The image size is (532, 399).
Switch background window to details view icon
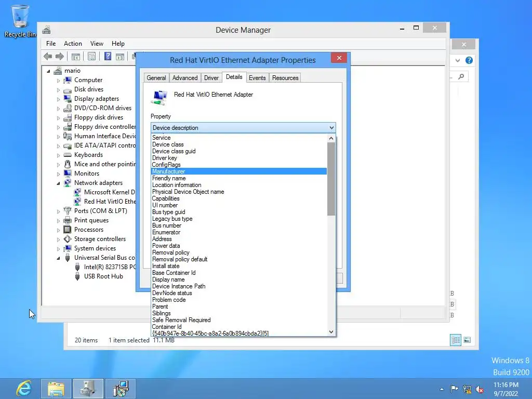456,340
